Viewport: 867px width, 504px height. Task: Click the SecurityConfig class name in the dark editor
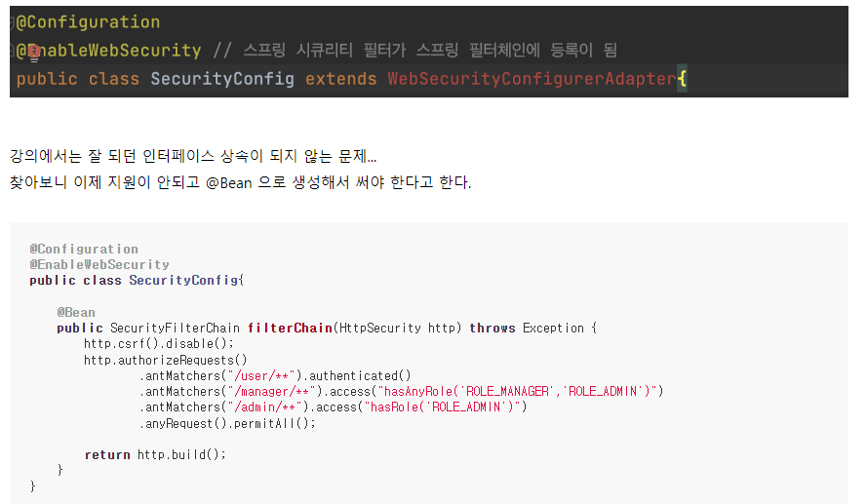tap(222, 78)
